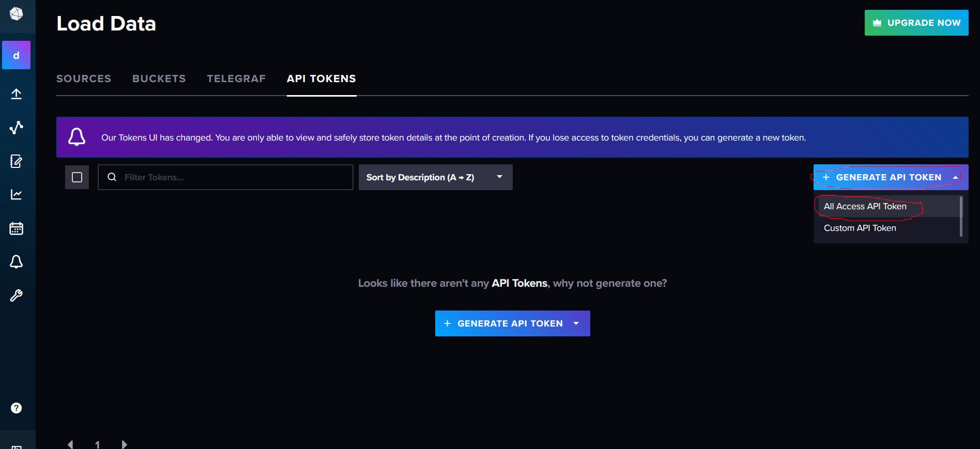Open the Tasks calendar icon
The height and width of the screenshot is (449, 980).
pyautogui.click(x=17, y=228)
